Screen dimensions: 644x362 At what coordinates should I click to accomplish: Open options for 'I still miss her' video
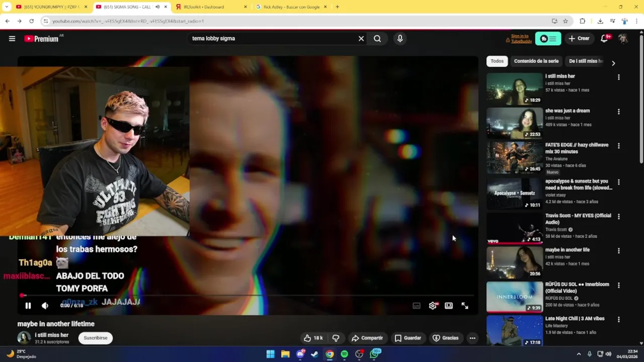tap(619, 77)
